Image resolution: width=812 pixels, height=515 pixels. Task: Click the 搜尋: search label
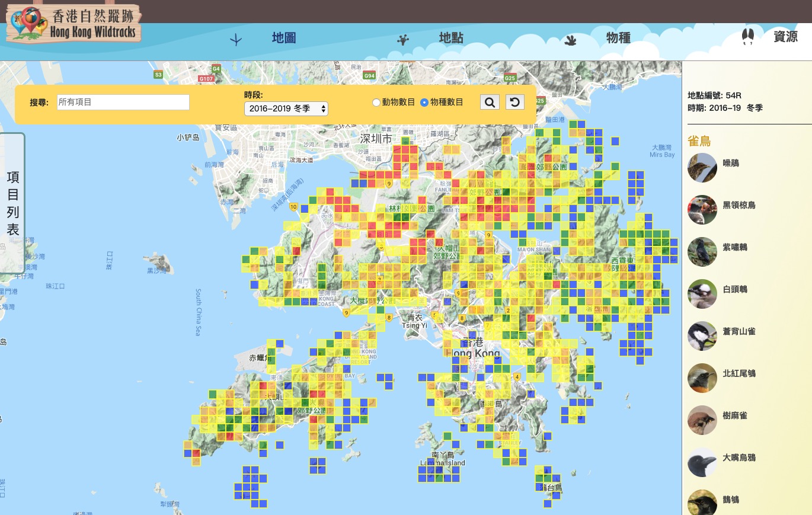pyautogui.click(x=39, y=103)
